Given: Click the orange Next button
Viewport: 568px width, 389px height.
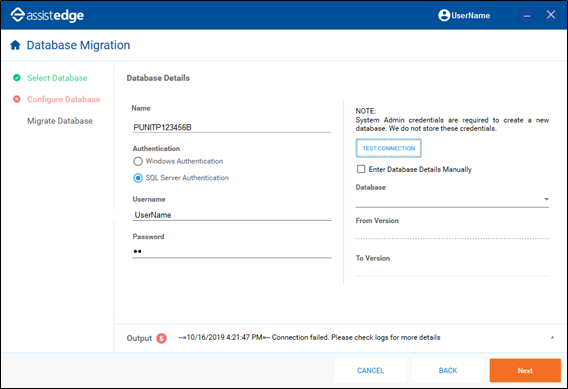Looking at the screenshot, I should (525, 371).
